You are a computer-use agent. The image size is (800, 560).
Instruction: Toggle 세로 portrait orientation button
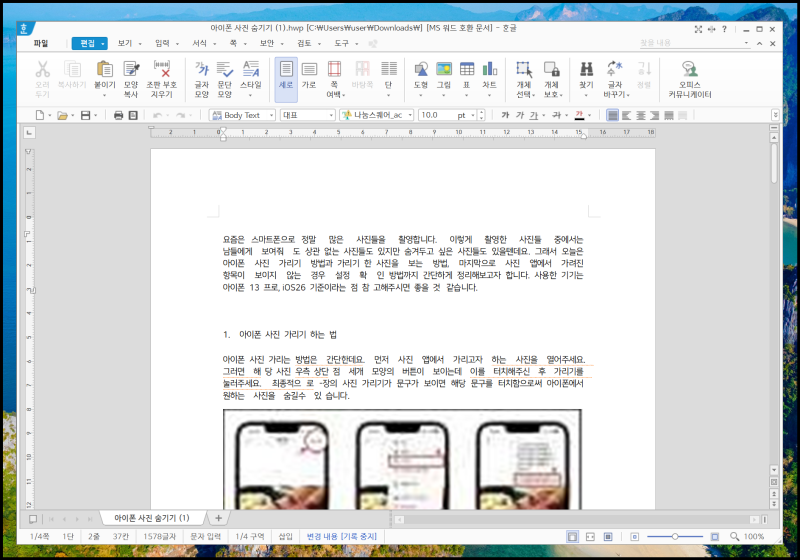click(286, 80)
